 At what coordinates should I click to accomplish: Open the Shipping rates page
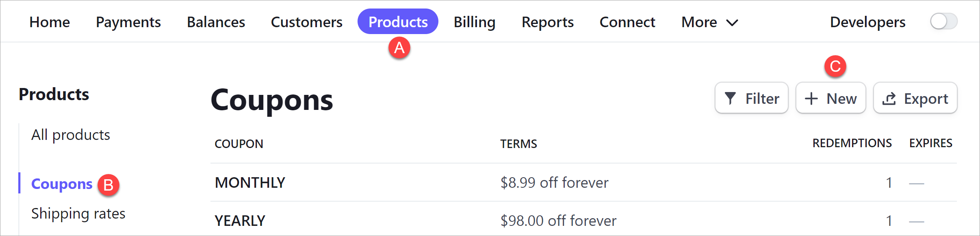click(x=79, y=213)
